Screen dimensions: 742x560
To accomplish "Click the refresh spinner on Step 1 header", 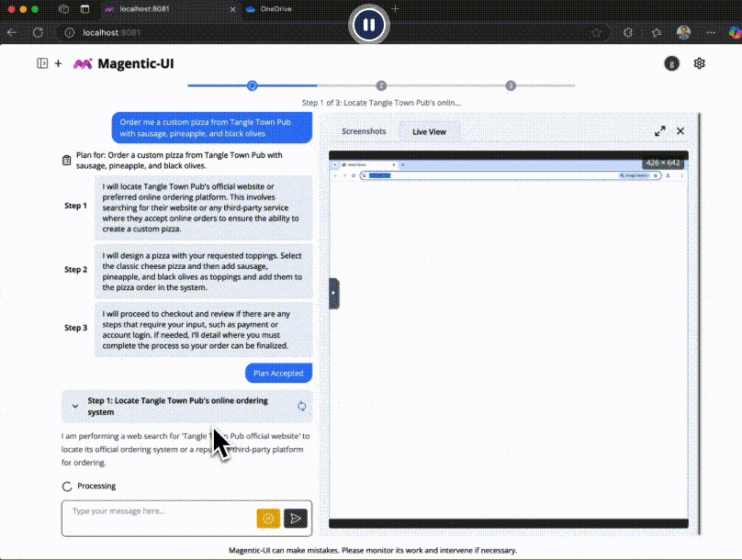I will pos(301,407).
